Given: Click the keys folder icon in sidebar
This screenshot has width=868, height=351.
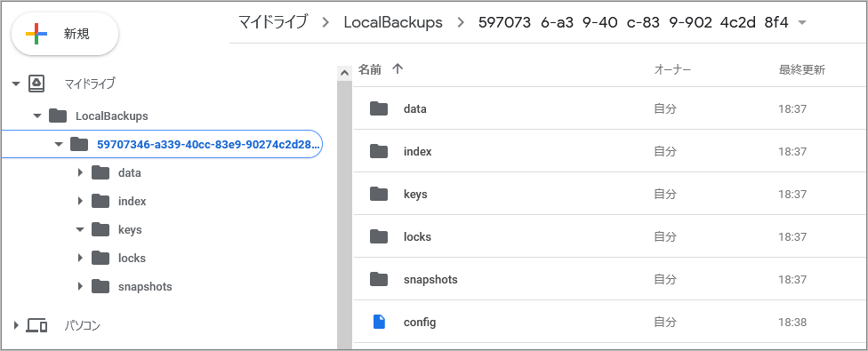Looking at the screenshot, I should click(x=100, y=229).
